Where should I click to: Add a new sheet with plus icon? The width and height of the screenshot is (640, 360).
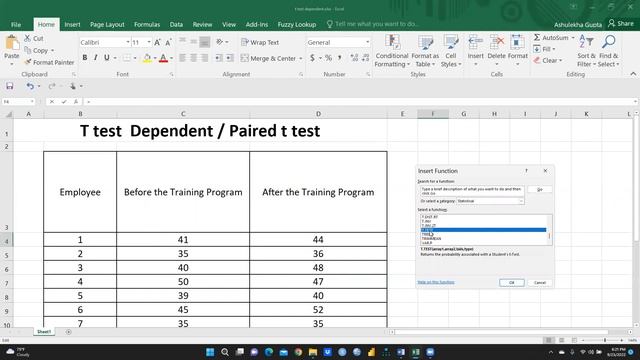(x=68, y=332)
